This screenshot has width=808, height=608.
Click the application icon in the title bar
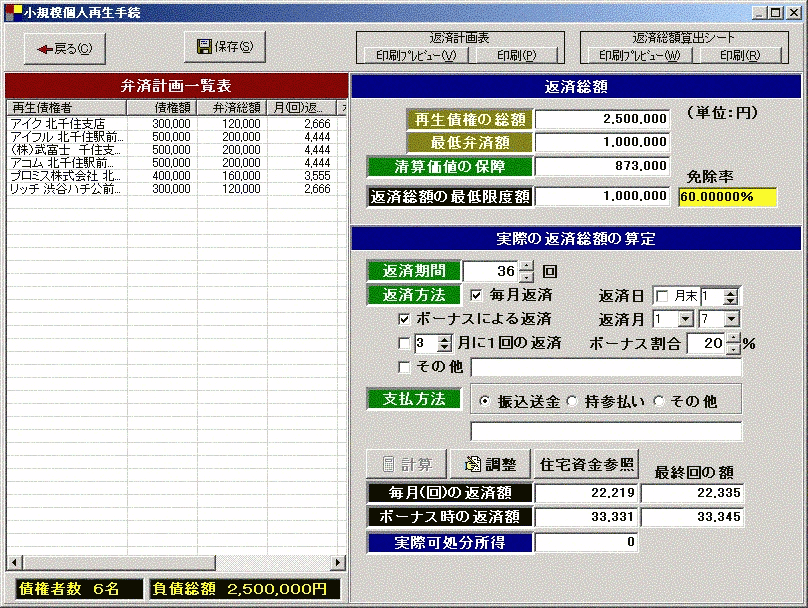[11, 12]
